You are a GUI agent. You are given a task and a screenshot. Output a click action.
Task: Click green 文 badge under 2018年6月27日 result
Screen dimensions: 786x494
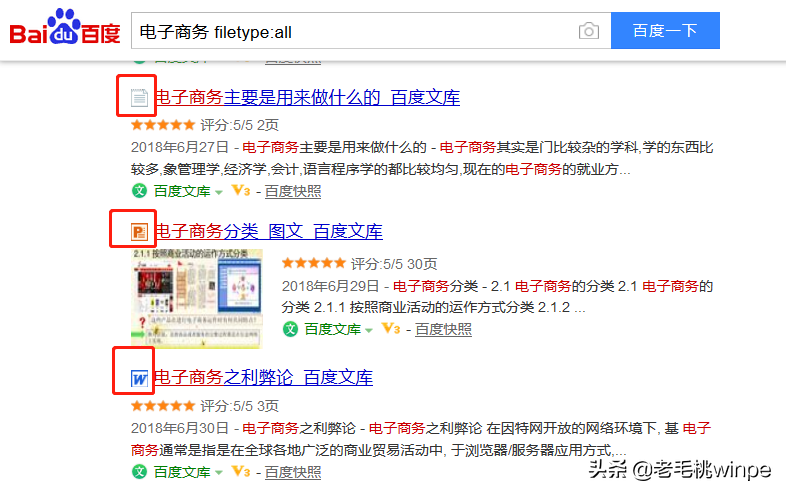(x=139, y=191)
